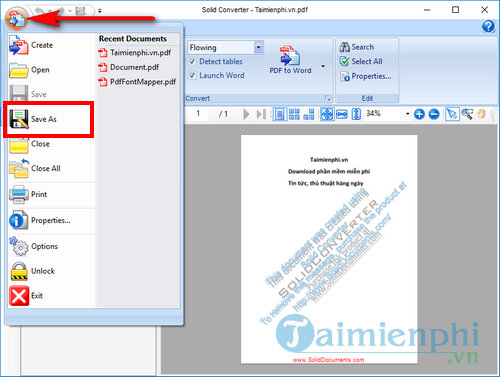The image size is (500, 377).
Task: Click the fit height icon
Action: 356,114
